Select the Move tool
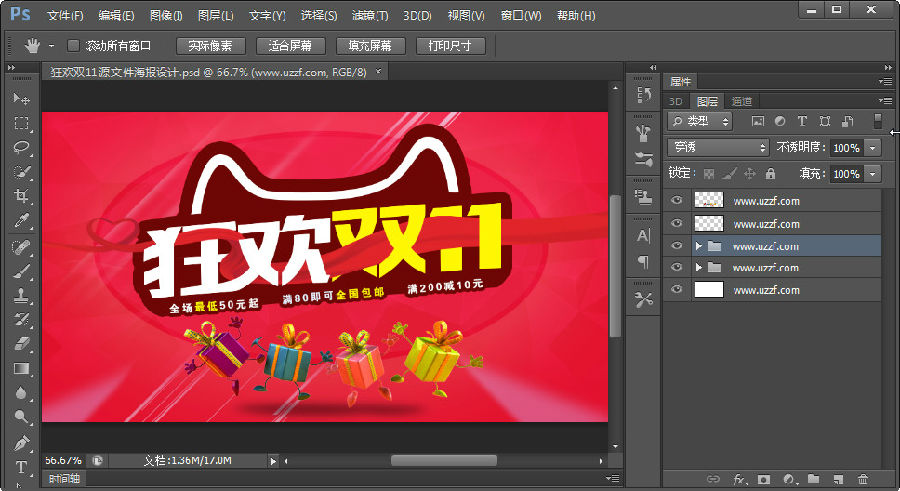The height and width of the screenshot is (491, 900). pos(21,99)
